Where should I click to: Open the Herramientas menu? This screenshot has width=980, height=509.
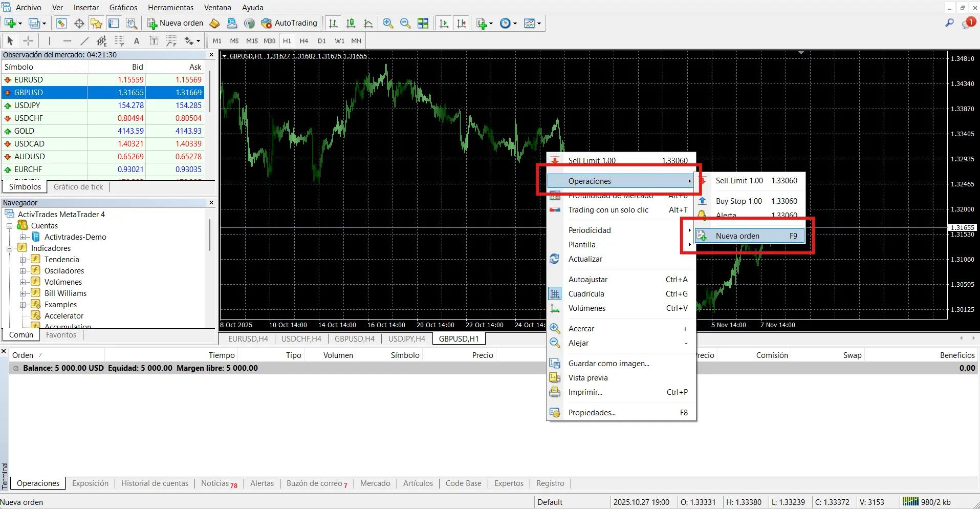pos(170,7)
